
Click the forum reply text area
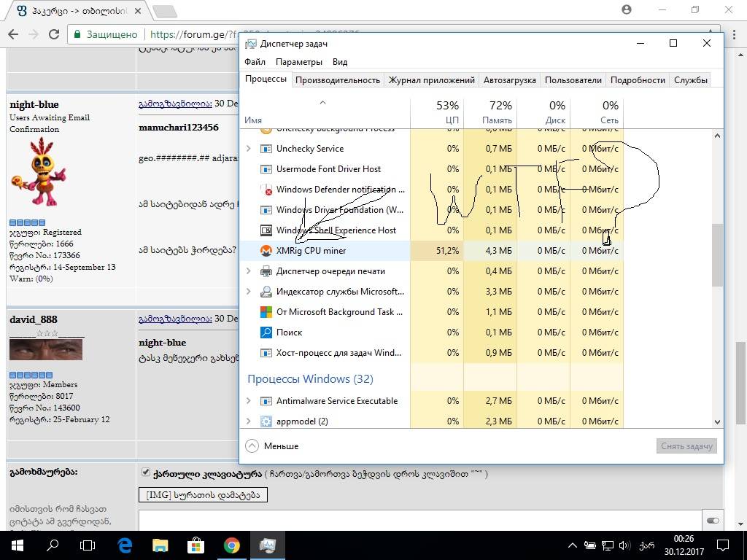(x=420, y=521)
